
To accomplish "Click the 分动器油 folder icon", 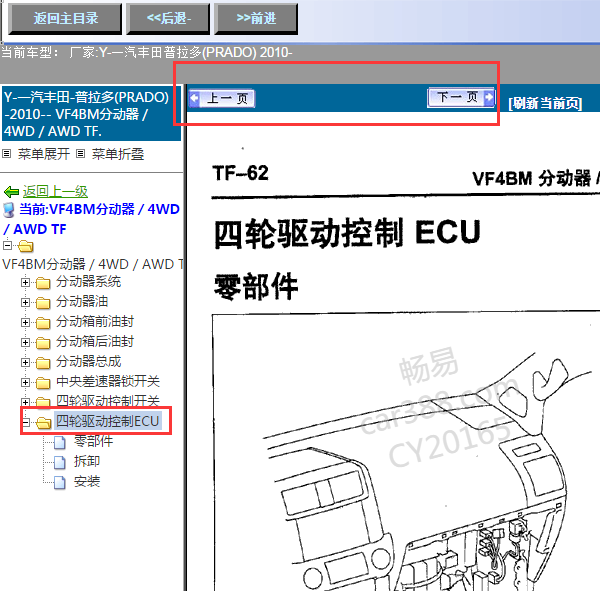I will pos(43,303).
